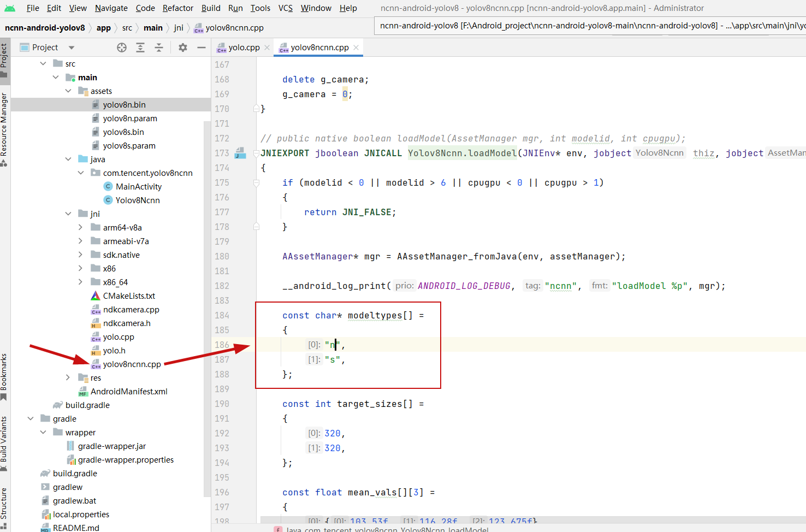Image resolution: width=806 pixels, height=532 pixels.
Task: Open the VCS menu
Action: point(286,8)
